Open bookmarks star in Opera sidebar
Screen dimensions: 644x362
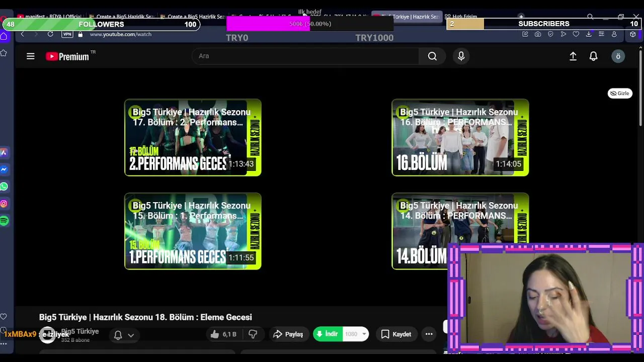pos(4,53)
